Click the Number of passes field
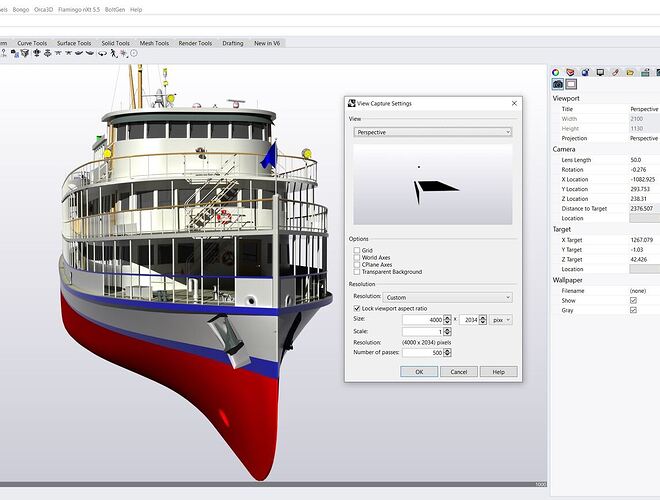660x500 pixels. [423, 353]
